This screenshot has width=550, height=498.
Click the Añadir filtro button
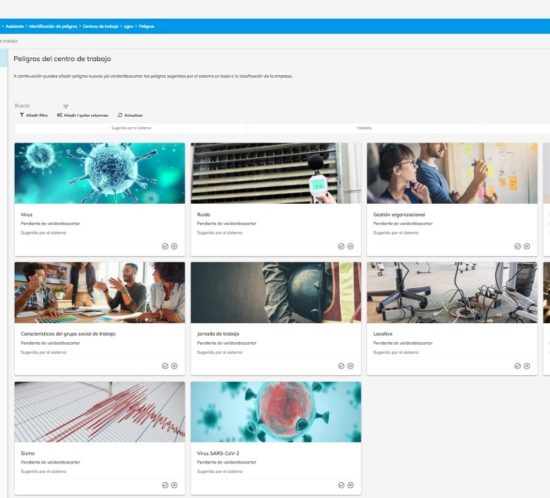[34, 115]
